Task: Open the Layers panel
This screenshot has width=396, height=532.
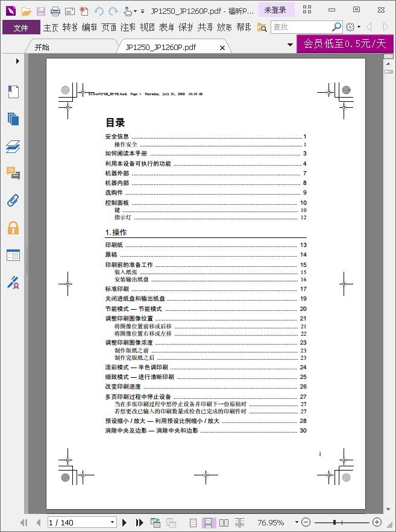Action: (13, 146)
